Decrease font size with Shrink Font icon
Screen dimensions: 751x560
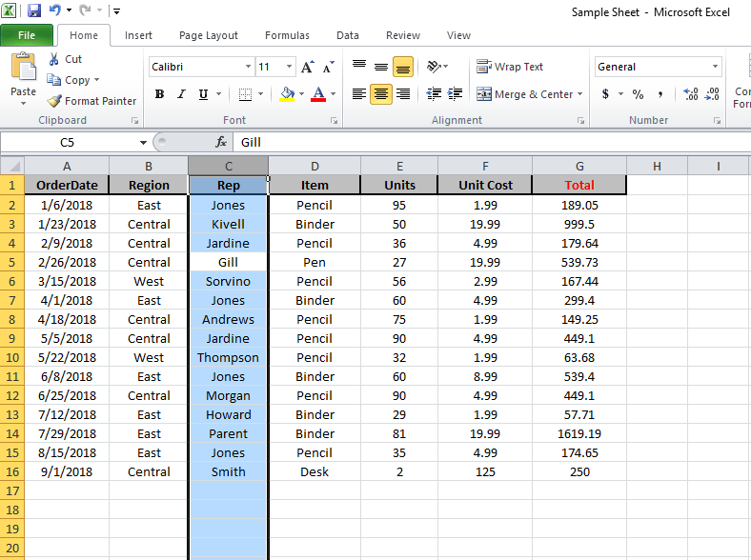tap(328, 67)
